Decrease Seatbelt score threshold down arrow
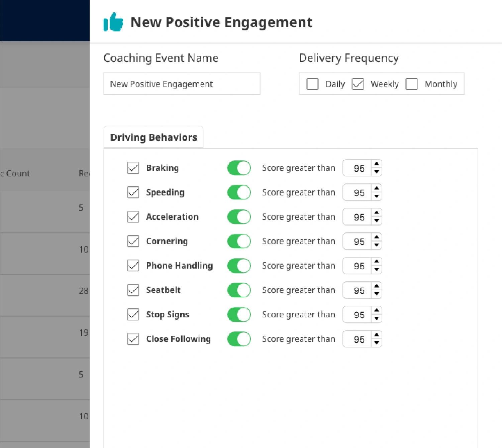The height and width of the screenshot is (448, 502). pos(377,294)
